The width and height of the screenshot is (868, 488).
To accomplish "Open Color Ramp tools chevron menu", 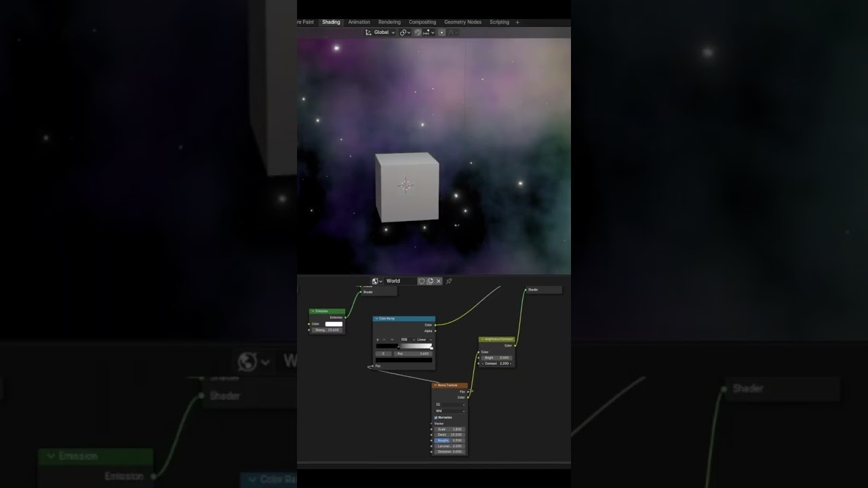I will coord(392,340).
